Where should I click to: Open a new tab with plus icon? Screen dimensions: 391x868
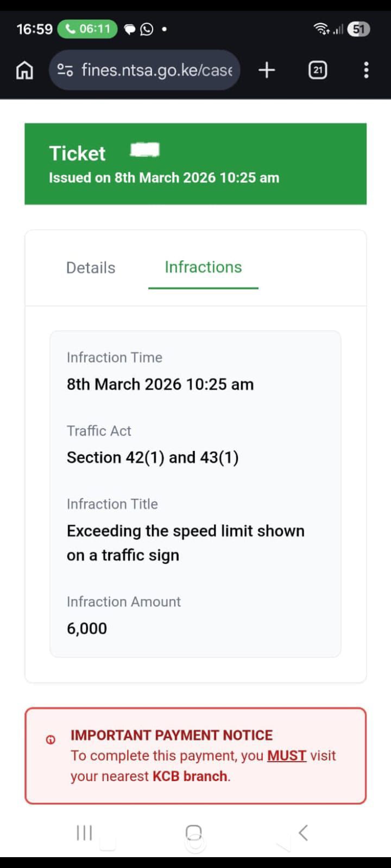[x=267, y=70]
